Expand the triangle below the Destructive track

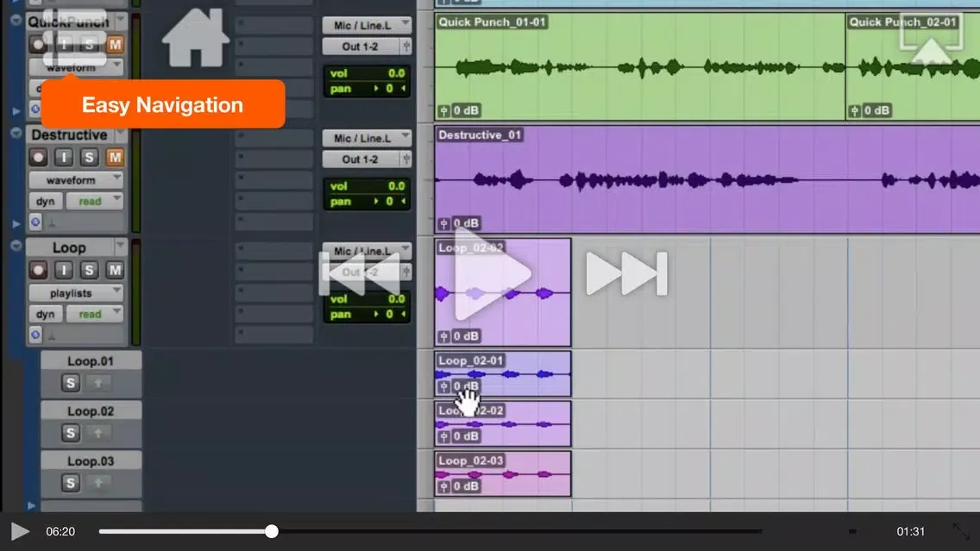16,223
